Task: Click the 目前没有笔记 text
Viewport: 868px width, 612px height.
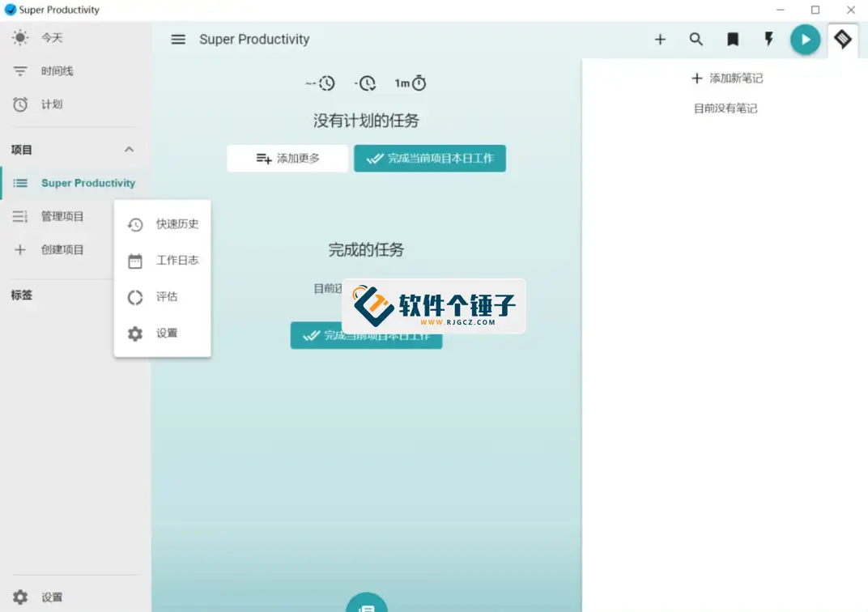Action: click(725, 108)
